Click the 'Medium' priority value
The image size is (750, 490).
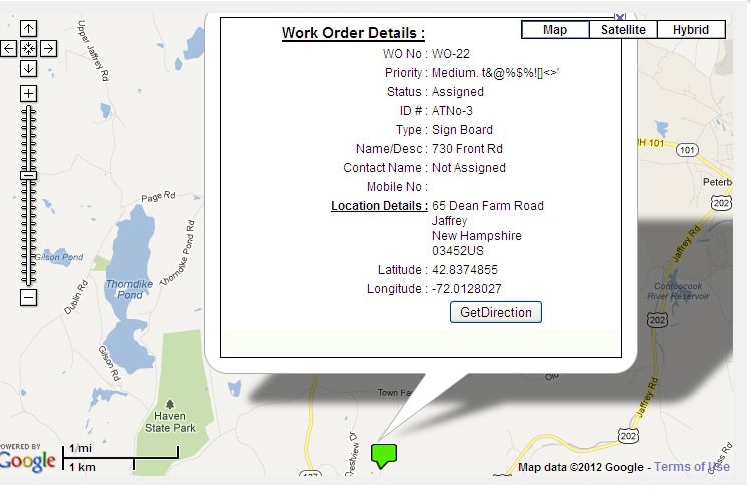pos(454,73)
